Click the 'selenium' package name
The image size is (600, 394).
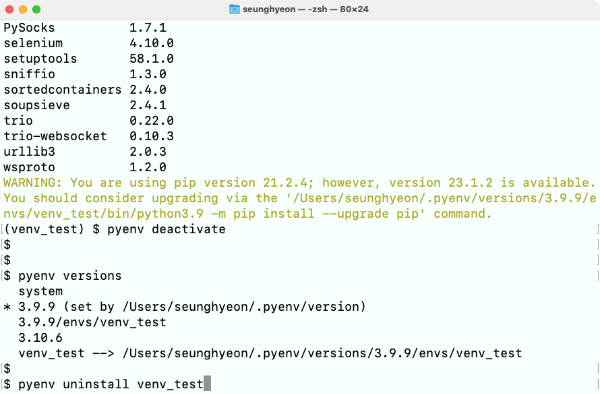click(33, 43)
